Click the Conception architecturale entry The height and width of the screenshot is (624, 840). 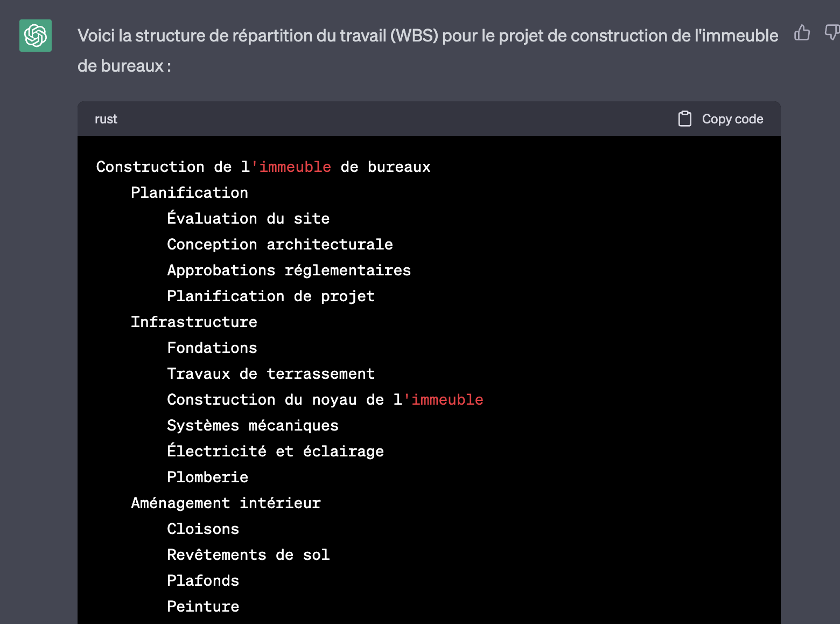[280, 244]
